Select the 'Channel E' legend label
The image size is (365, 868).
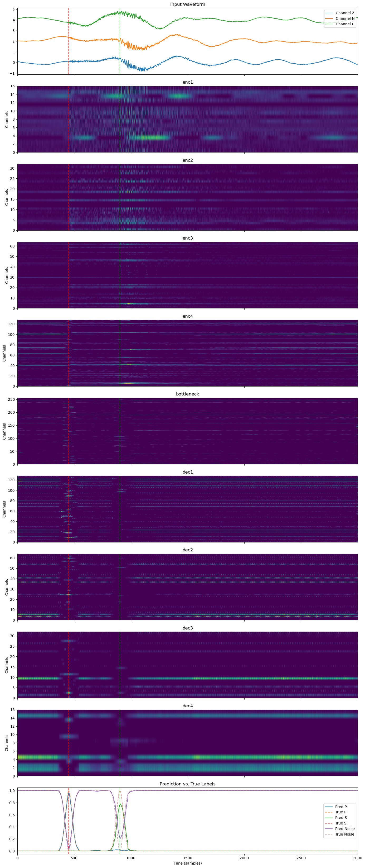click(345, 24)
